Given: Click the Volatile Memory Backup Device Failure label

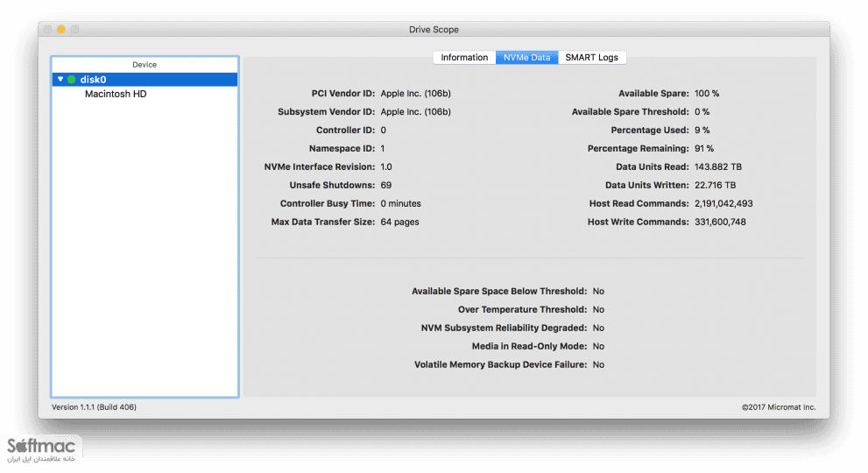Looking at the screenshot, I should pos(500,364).
